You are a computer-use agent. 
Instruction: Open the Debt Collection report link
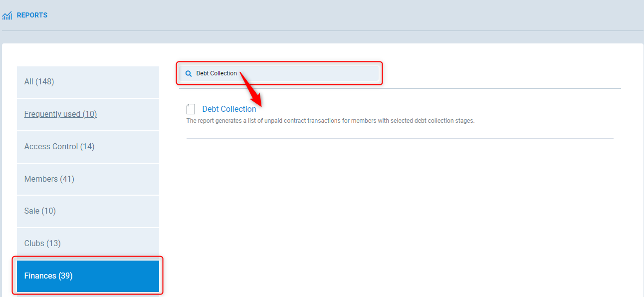(229, 109)
